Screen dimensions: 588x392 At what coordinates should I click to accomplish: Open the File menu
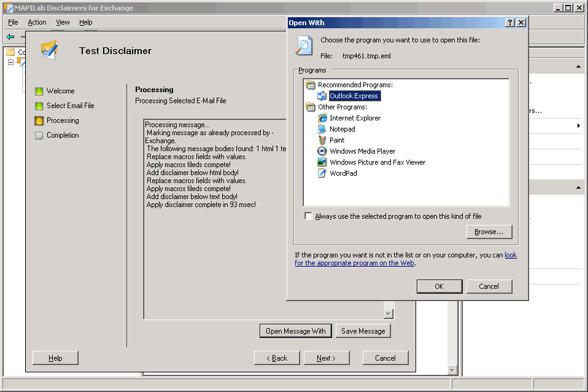[13, 22]
